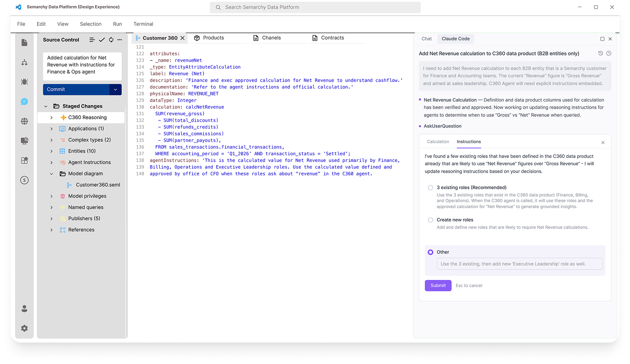Expand the Named queries node chevron
The width and height of the screenshot is (630, 364).
[x=51, y=207]
